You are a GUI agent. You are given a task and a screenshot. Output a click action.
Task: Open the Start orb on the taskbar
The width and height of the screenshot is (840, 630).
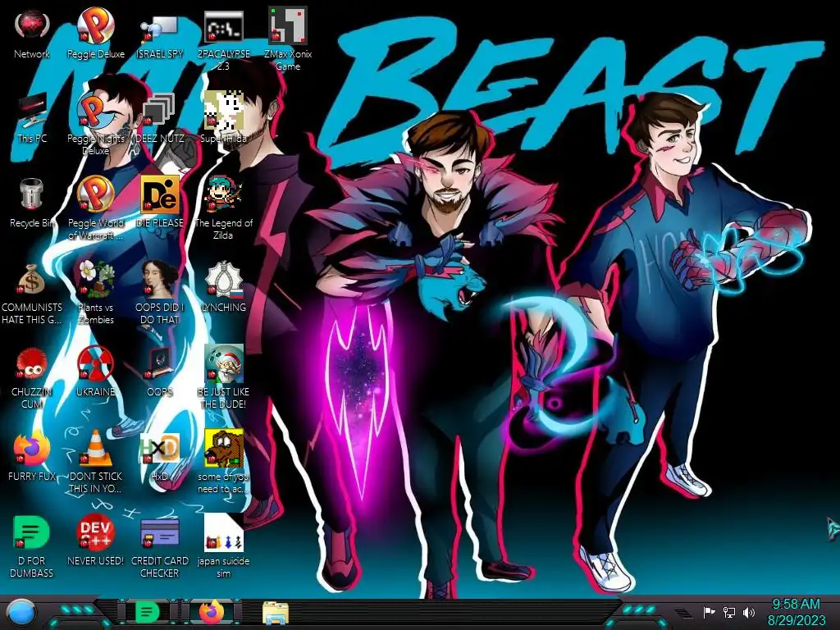pos(21,612)
